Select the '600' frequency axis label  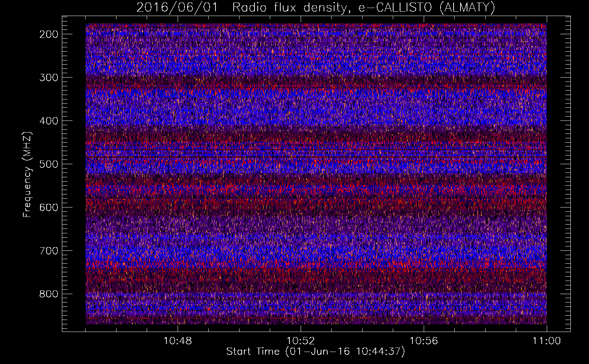click(x=48, y=208)
